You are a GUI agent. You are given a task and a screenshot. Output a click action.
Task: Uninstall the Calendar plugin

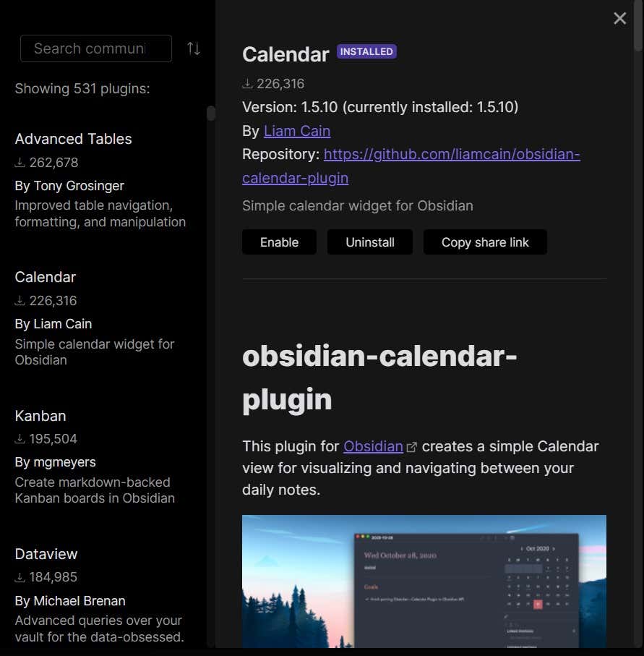369,242
